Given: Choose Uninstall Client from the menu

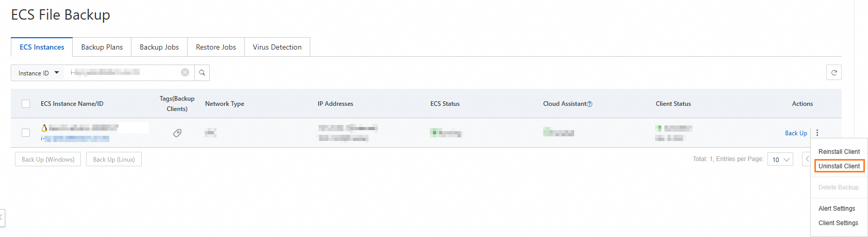Looking at the screenshot, I should tap(839, 166).
